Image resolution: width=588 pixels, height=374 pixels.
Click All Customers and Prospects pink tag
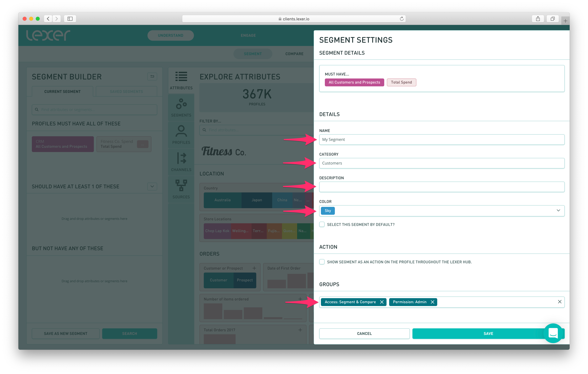tap(354, 82)
